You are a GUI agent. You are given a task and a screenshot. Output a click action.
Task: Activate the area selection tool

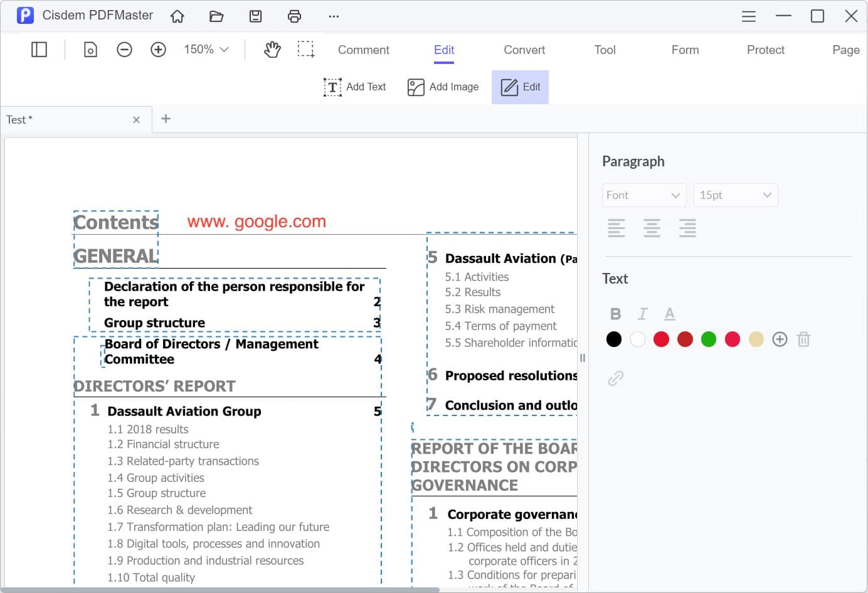[x=307, y=49]
